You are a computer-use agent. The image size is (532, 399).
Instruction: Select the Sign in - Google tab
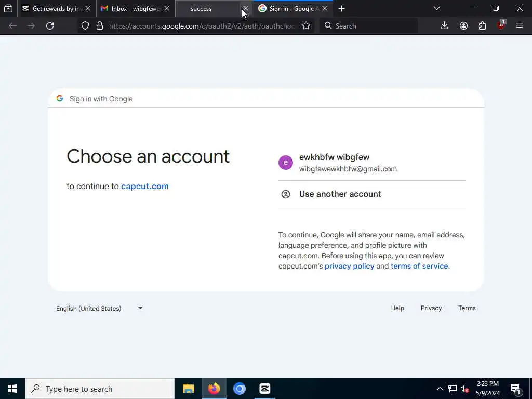coord(293,8)
